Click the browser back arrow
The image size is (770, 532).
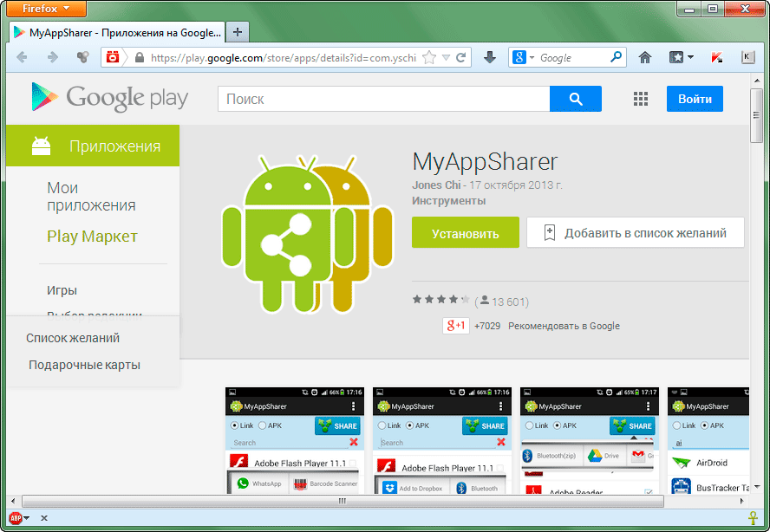pos(23,58)
